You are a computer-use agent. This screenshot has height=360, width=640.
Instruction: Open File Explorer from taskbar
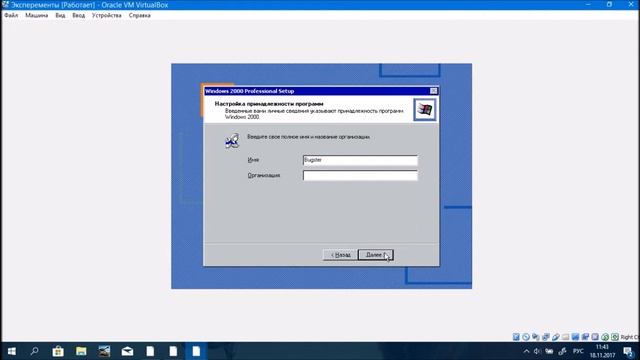coord(81,351)
